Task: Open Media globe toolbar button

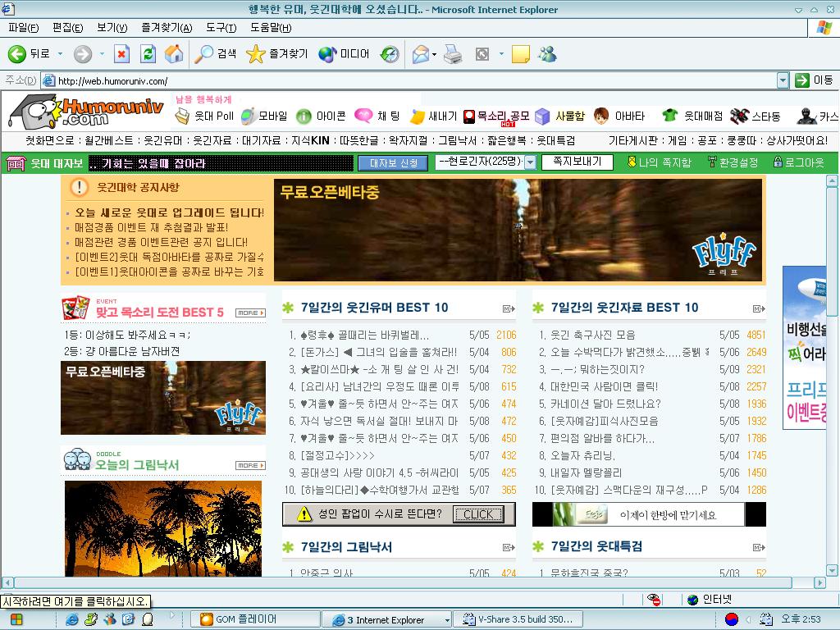Action: 344,53
